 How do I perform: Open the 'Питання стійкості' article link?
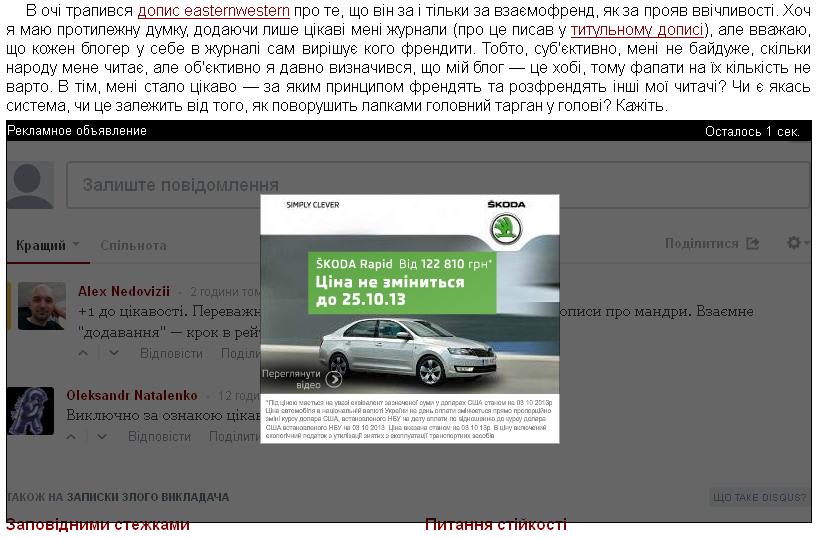click(496, 524)
